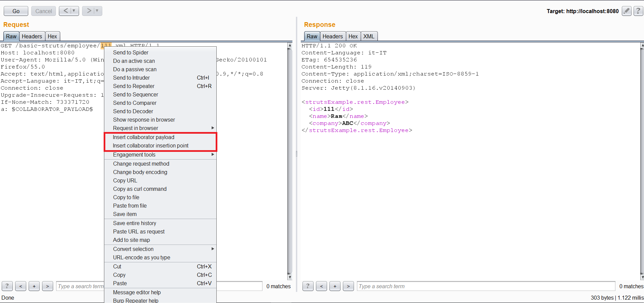The width and height of the screenshot is (644, 303).
Task: Open help icon beside target
Action: 638,11
